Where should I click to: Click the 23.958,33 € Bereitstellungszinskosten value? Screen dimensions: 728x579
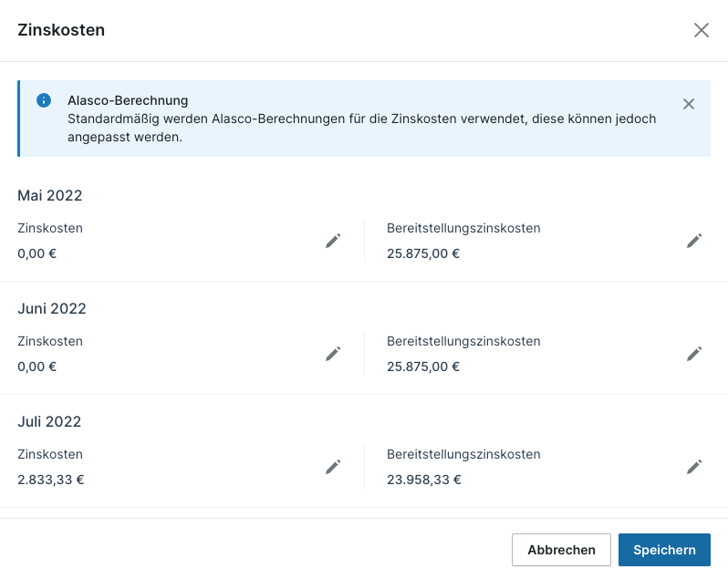[x=423, y=480]
